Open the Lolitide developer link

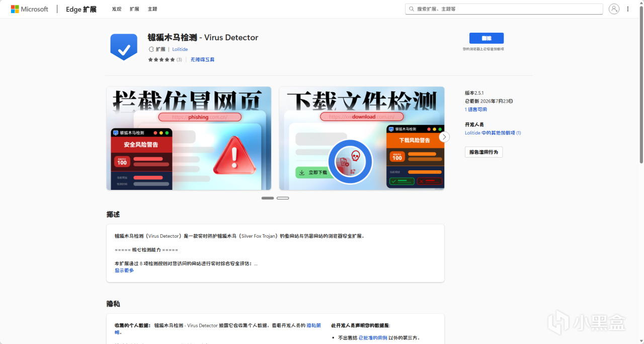click(x=180, y=49)
